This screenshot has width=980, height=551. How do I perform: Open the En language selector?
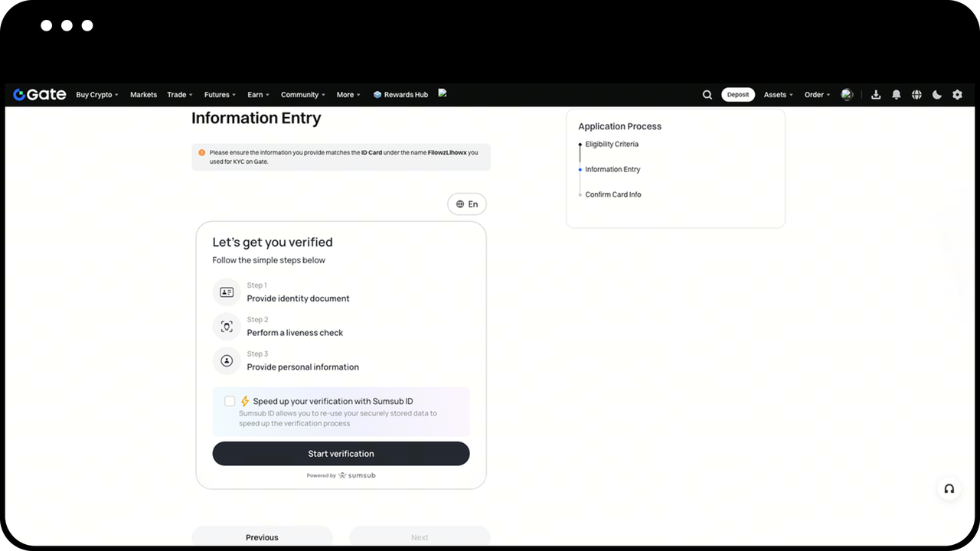467,204
